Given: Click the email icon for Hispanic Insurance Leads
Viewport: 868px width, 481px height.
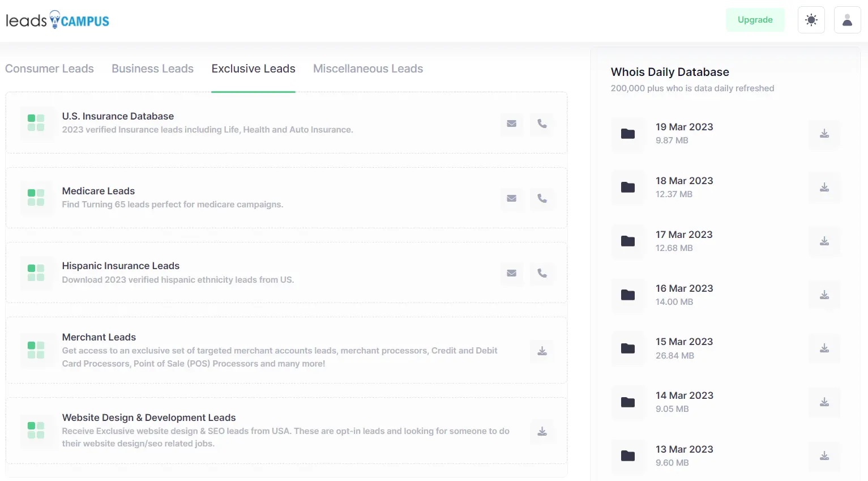Looking at the screenshot, I should (511, 273).
